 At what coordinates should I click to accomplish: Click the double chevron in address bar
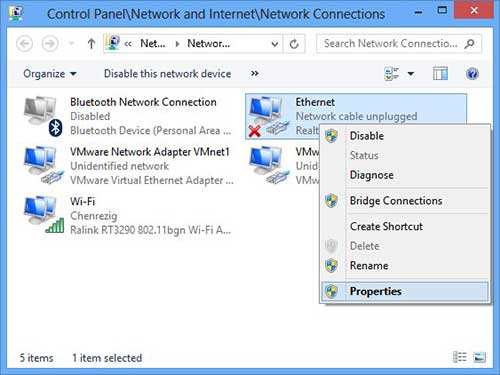(x=128, y=44)
